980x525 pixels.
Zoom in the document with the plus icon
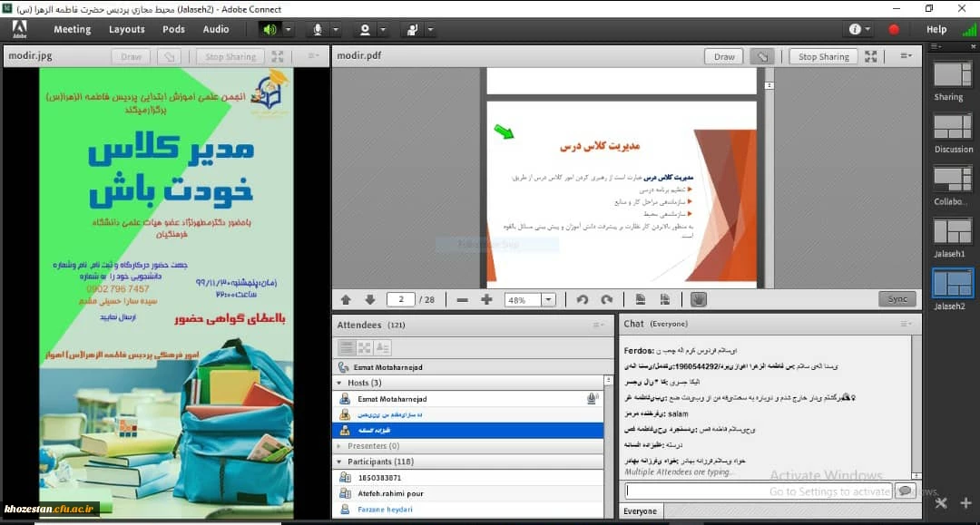[x=486, y=300]
